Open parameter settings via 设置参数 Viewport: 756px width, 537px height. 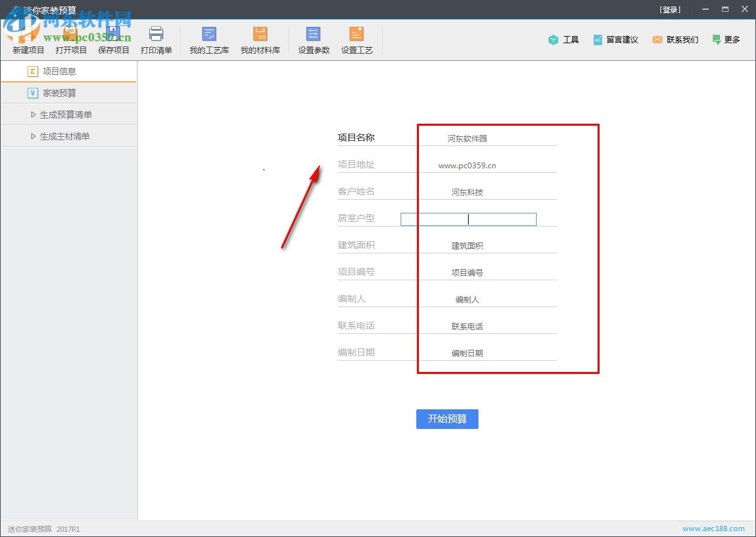click(x=313, y=39)
